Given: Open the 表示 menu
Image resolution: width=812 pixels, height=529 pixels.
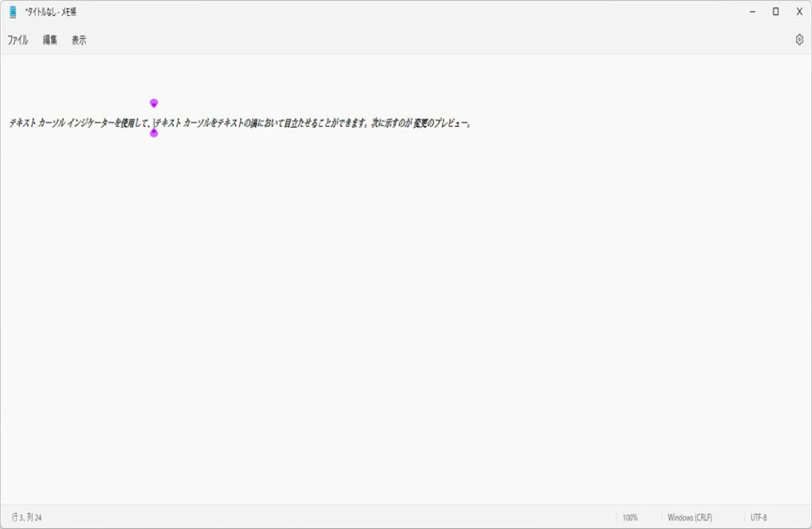Looking at the screenshot, I should (79, 40).
